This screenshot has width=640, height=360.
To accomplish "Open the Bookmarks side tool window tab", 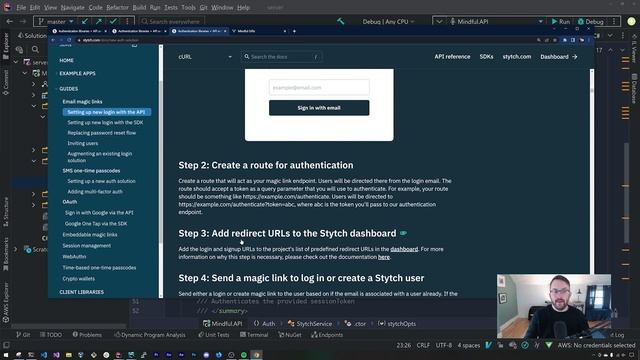I will click(5, 254).
